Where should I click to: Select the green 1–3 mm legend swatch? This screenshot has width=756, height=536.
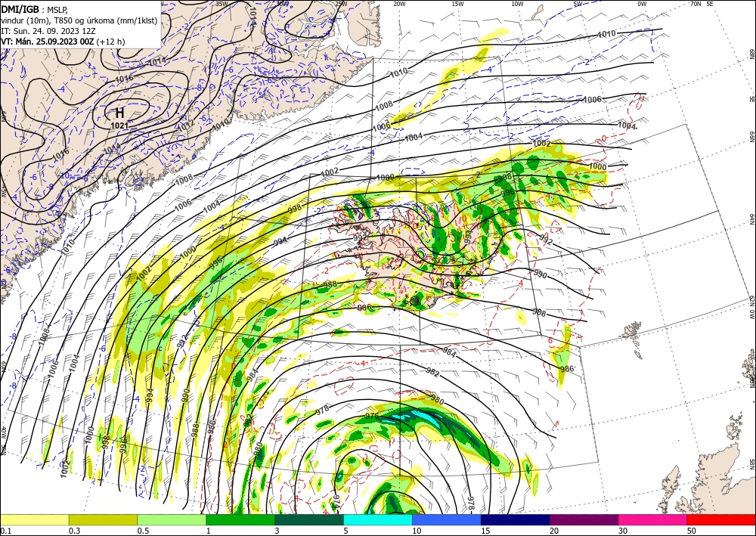(x=240, y=519)
